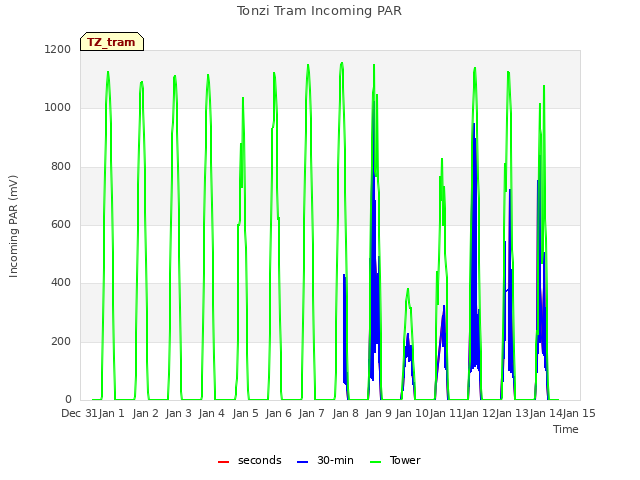The height and width of the screenshot is (480, 640).
Task: Click the 1200 y-axis tick label
Action: (x=58, y=50)
